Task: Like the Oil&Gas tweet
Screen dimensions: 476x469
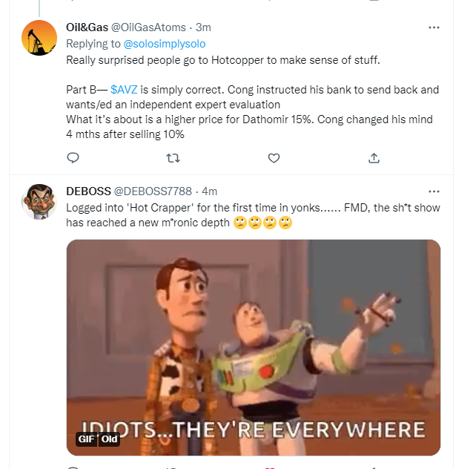Action: coord(274,157)
